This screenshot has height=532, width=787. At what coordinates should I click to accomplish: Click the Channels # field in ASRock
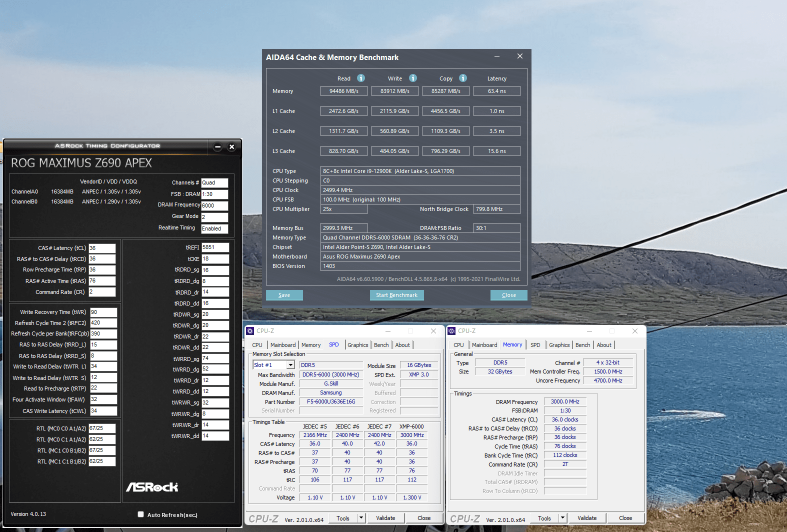pyautogui.click(x=214, y=183)
